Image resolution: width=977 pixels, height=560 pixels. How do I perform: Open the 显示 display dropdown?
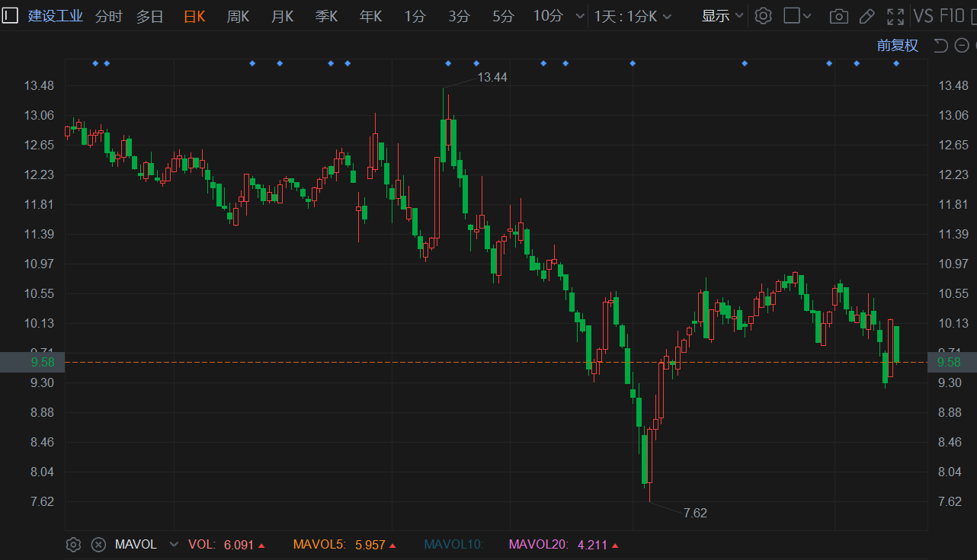click(722, 16)
